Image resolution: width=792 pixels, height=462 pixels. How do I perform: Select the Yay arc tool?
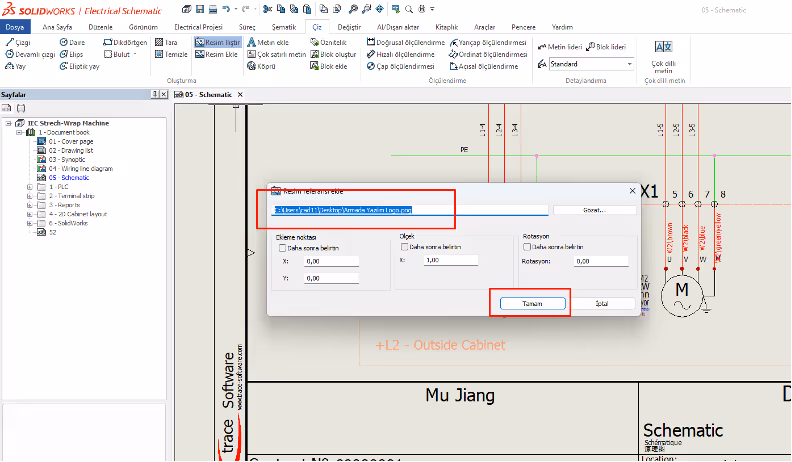pos(15,66)
